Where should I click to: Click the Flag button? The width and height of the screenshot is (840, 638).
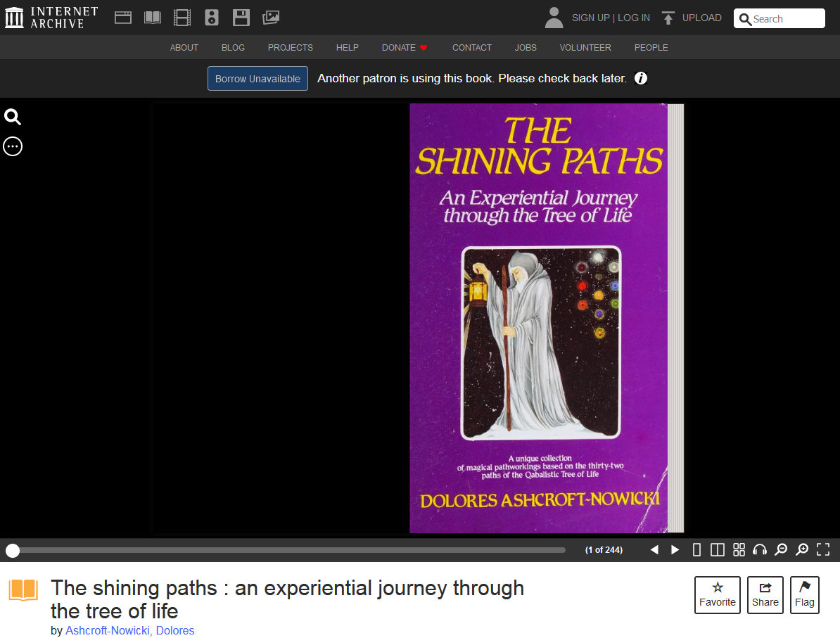point(805,594)
